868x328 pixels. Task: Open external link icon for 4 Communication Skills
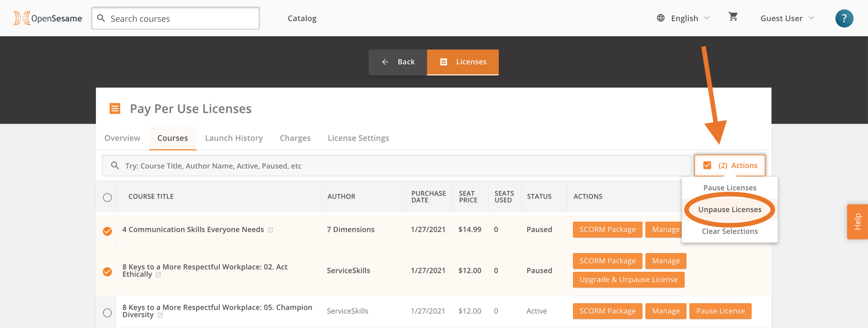[x=270, y=230]
